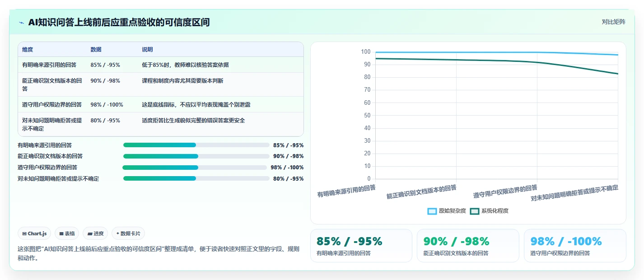
Task: Select the Chart.js tag chip
Action: [x=35, y=233]
